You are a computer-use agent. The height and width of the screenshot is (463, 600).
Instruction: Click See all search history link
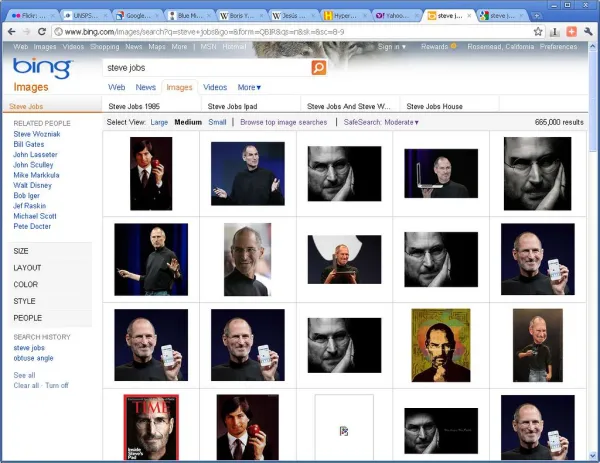[x=24, y=375]
